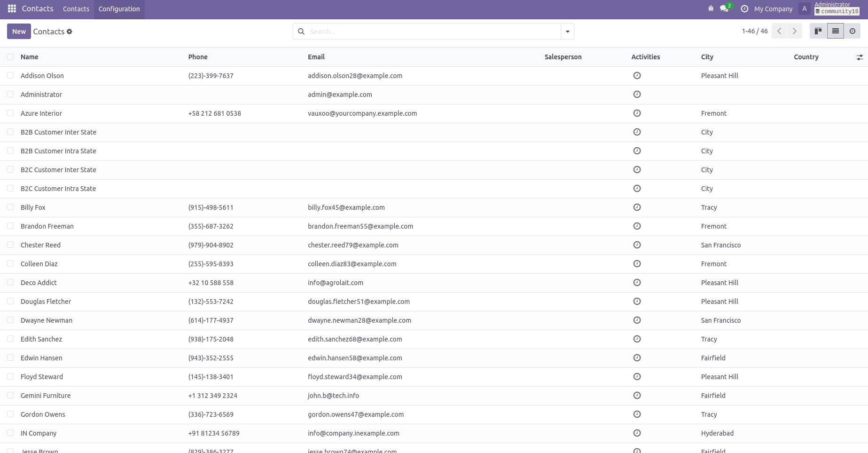Open the column options icon in list header
868x453 pixels.
click(860, 56)
